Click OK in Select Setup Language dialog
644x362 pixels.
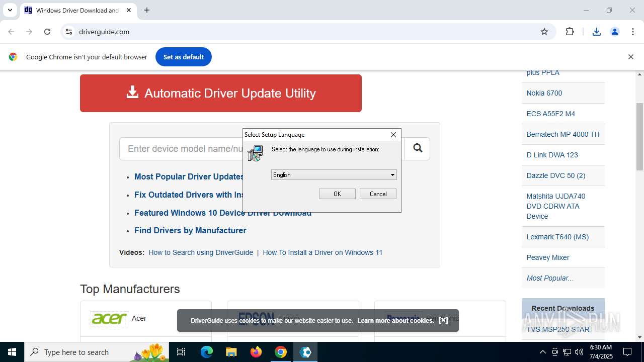pos(337,194)
